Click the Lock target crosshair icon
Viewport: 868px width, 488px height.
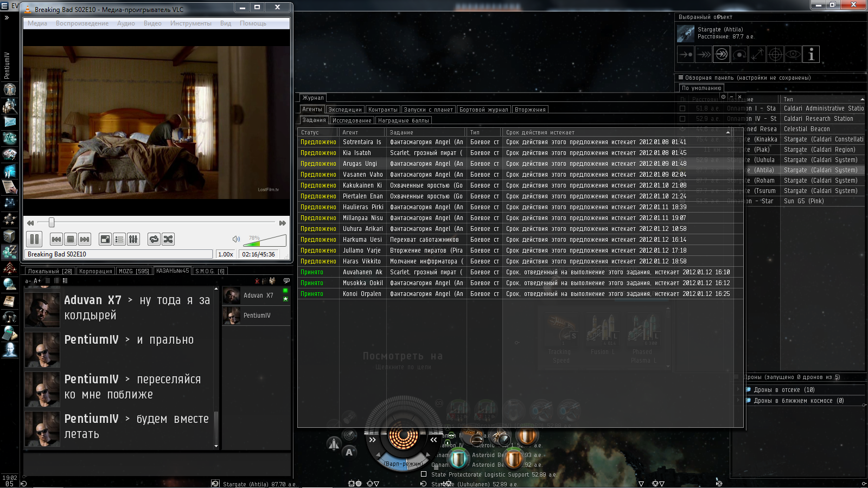pos(775,54)
